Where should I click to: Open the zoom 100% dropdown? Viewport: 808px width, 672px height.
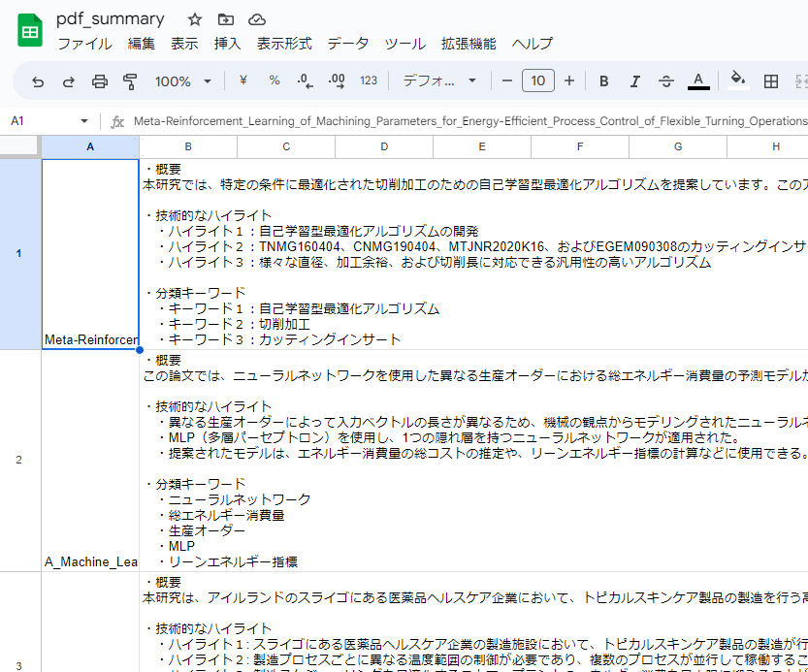(183, 80)
